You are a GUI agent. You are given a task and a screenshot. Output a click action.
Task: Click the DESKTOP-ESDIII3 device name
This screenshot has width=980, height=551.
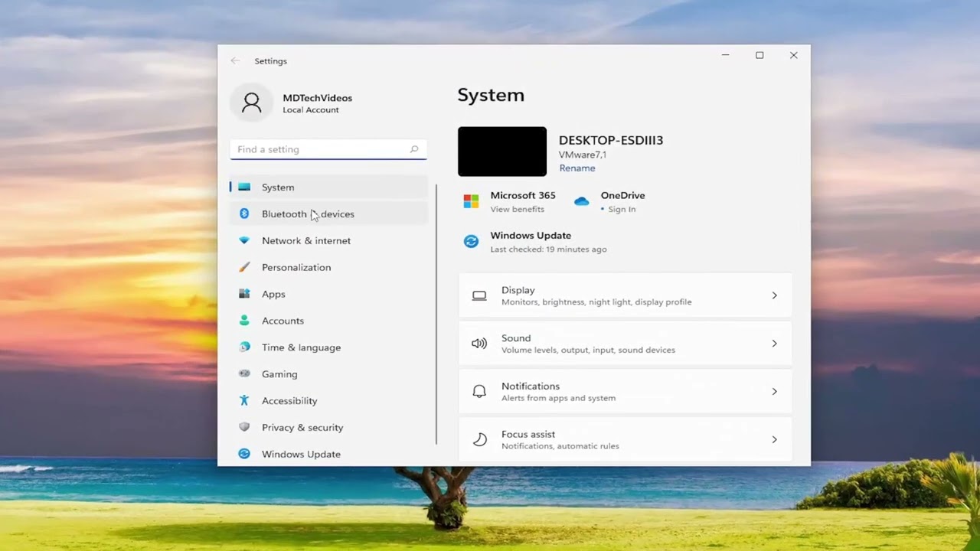point(611,140)
